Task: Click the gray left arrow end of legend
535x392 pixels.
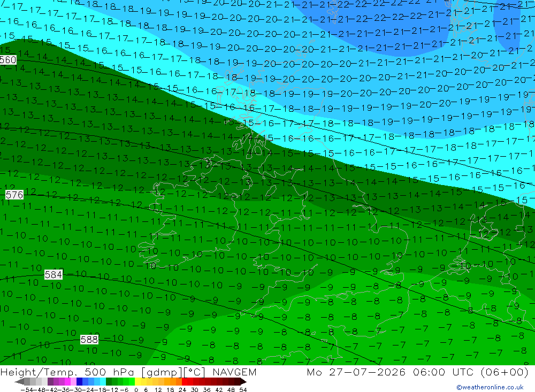Action: coord(19,382)
